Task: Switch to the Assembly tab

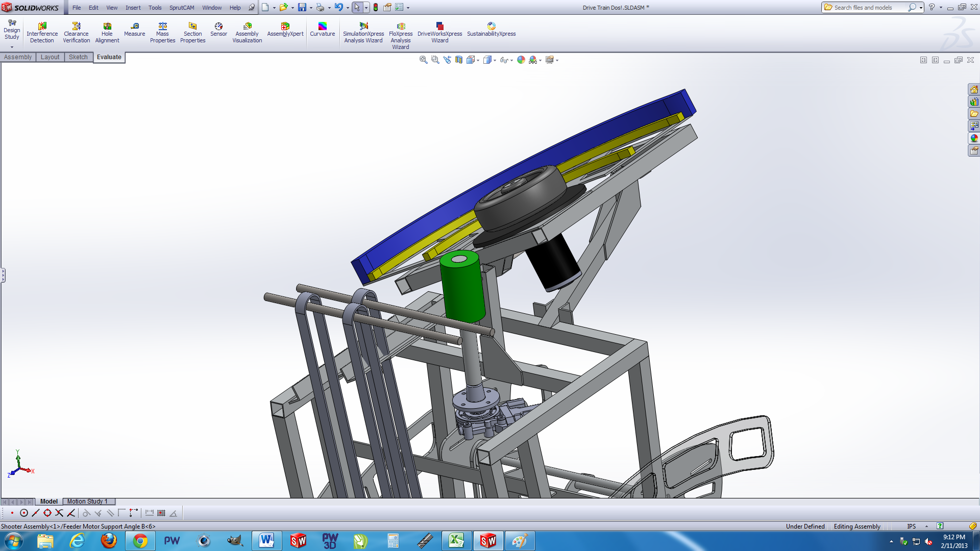Action: pyautogui.click(x=18, y=57)
